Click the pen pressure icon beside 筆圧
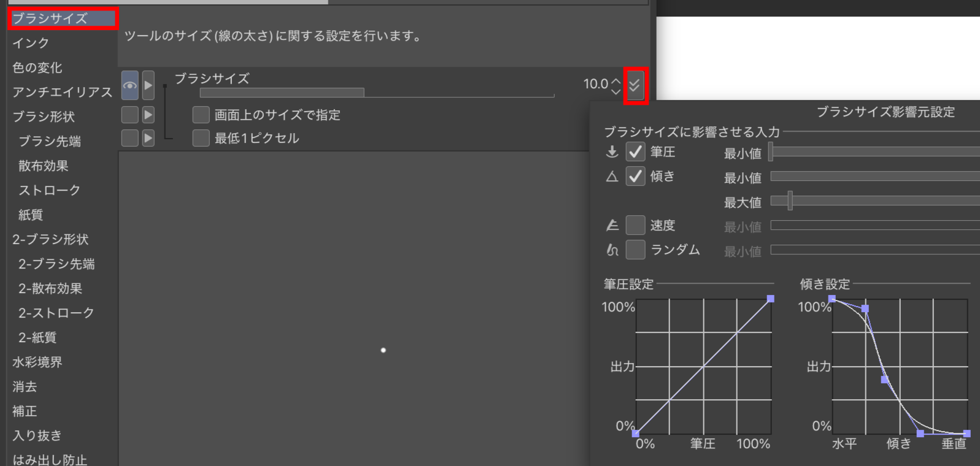This screenshot has width=980, height=466. coord(612,151)
